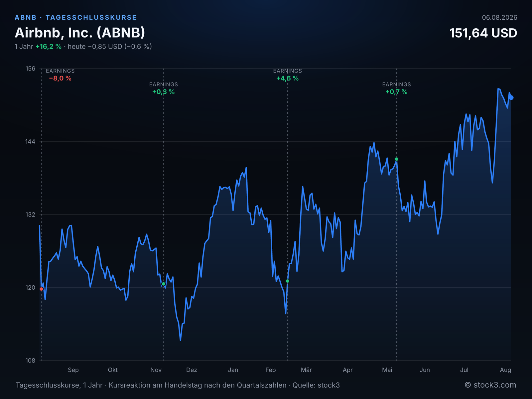Click the red earnings marker dot for −8,0 %

41,289
